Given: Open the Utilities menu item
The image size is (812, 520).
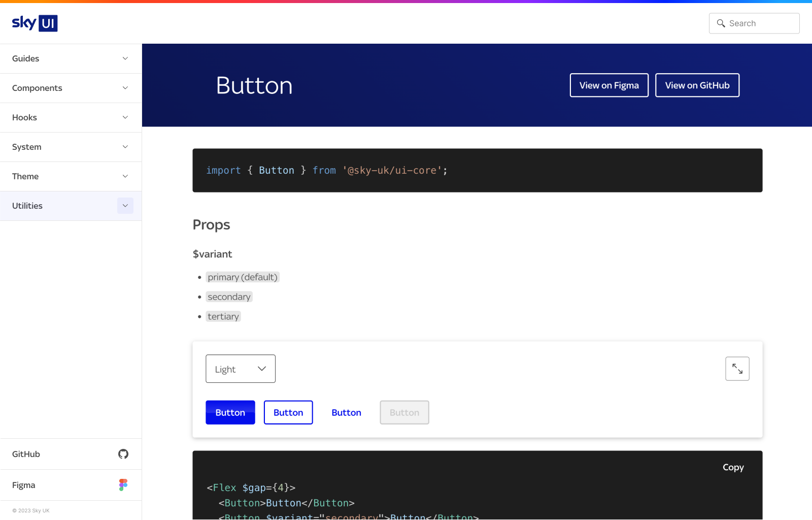Looking at the screenshot, I should [x=71, y=206].
